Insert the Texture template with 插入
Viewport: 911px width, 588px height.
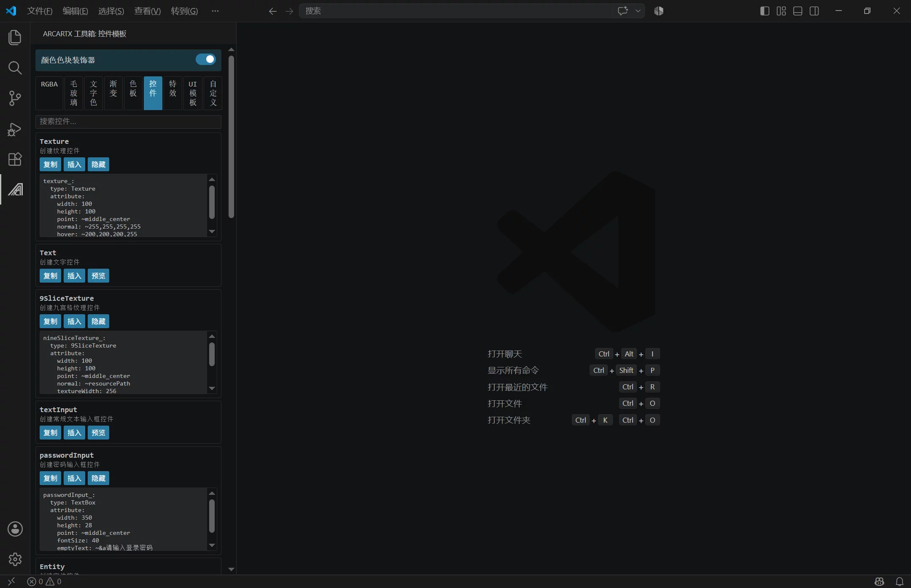pyautogui.click(x=74, y=165)
